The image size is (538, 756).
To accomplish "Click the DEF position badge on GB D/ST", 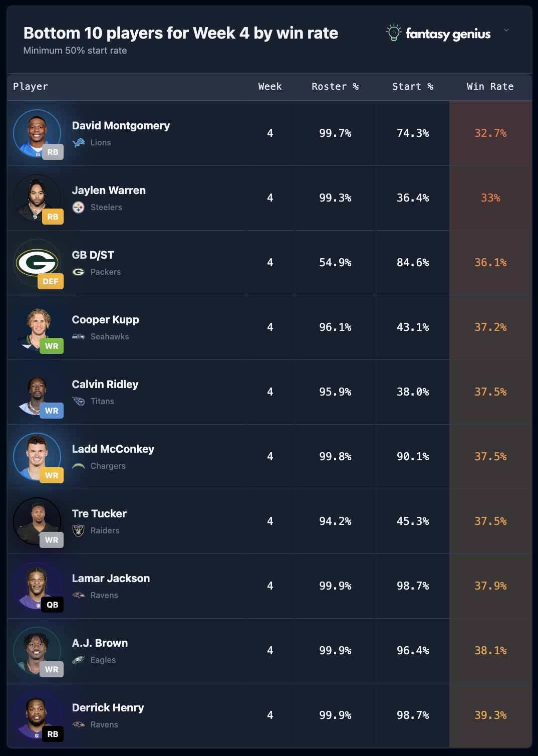I will tap(51, 281).
